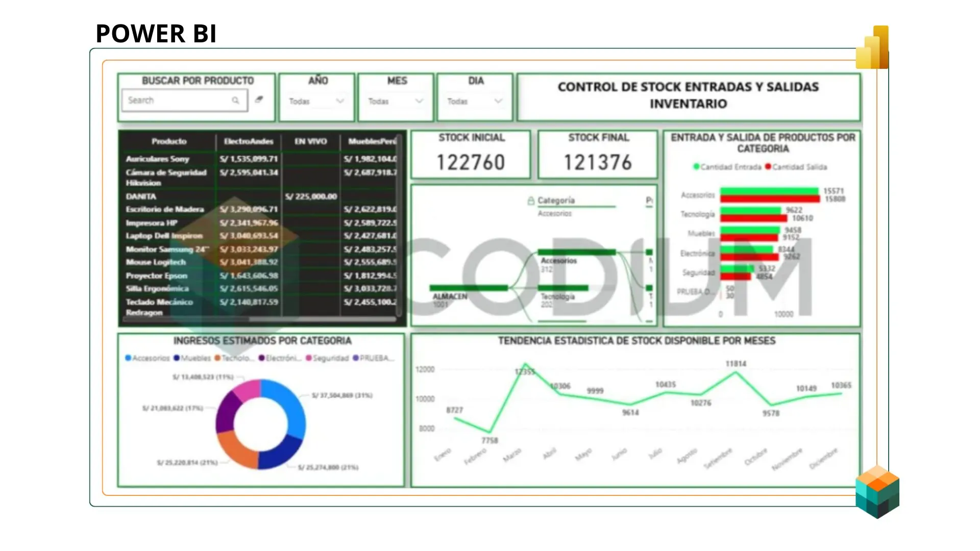Toggle the Muebles legend item in donut
The image size is (980, 551).
(x=192, y=358)
